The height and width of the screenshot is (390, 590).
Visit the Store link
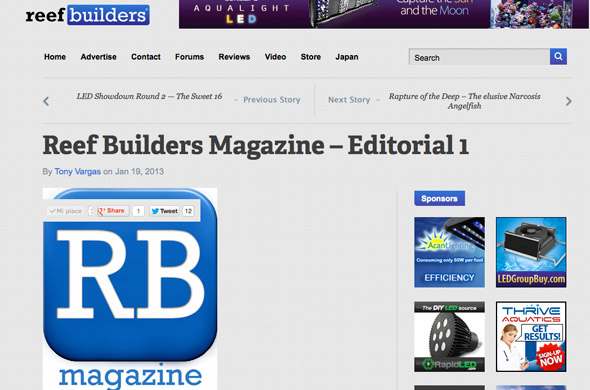coord(310,57)
